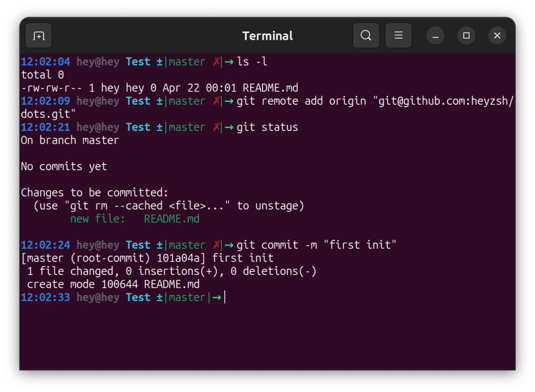Click the ± symbol before master branch name
The width and height of the screenshot is (535, 392).
click(x=159, y=297)
